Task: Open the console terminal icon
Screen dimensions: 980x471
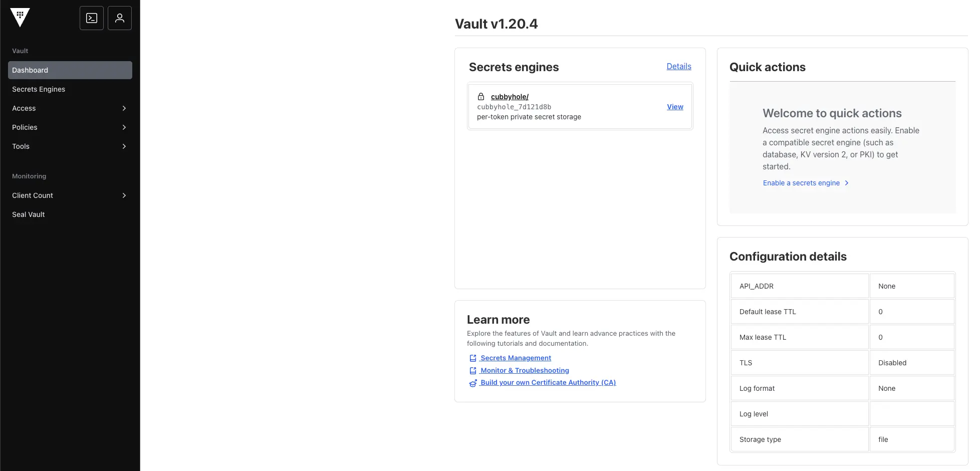Action: click(x=92, y=18)
